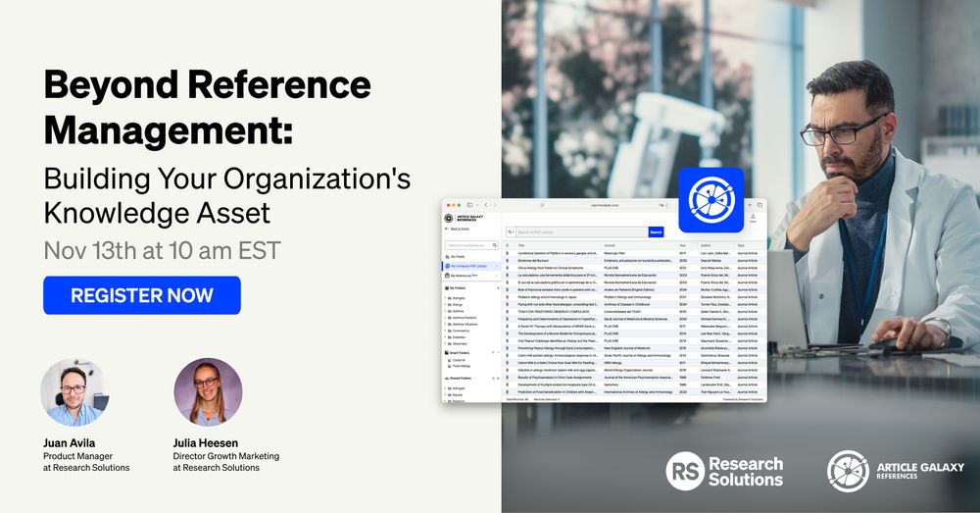The width and height of the screenshot is (980, 513).
Task: Sort by the Title column header
Action: (x=521, y=245)
